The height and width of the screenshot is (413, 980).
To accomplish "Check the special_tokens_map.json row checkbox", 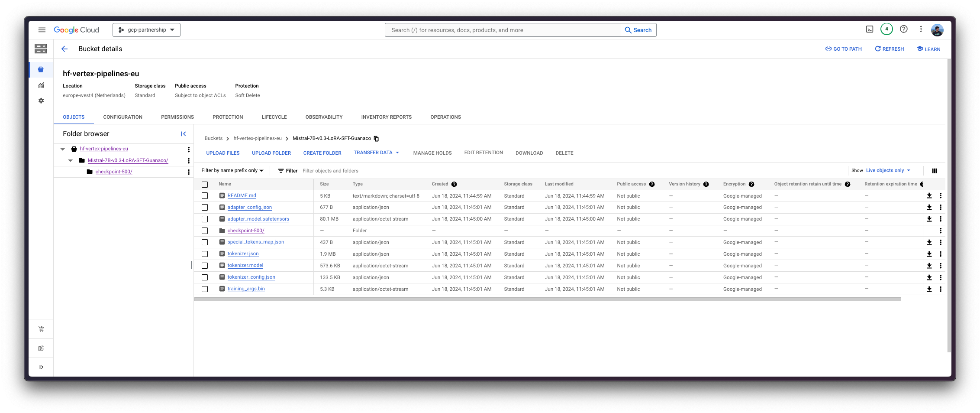I will tap(205, 243).
